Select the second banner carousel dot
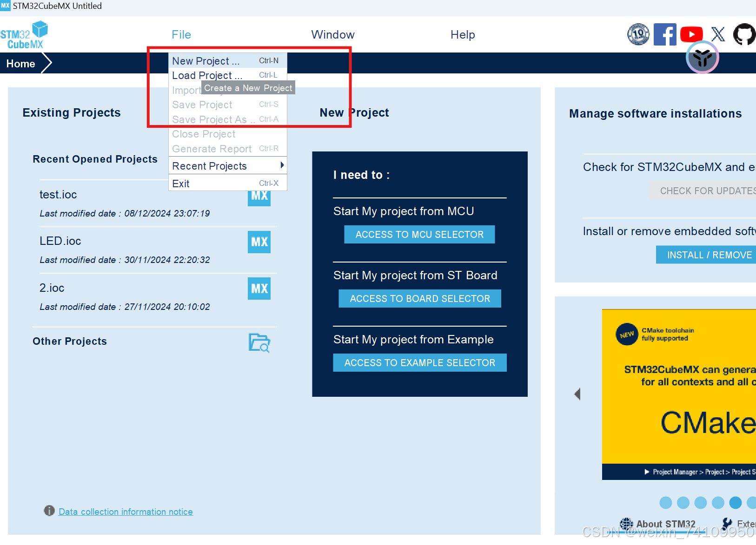The image size is (756, 545). (x=683, y=503)
